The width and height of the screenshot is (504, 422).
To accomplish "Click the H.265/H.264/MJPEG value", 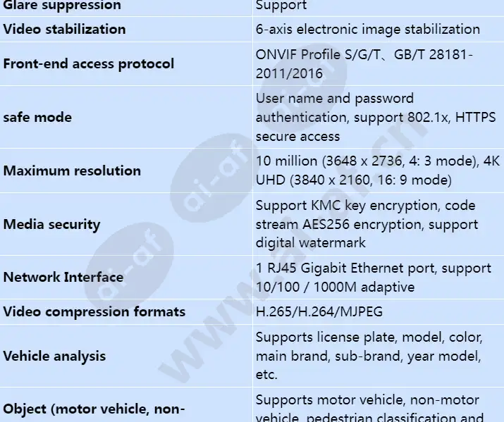I will point(319,311).
